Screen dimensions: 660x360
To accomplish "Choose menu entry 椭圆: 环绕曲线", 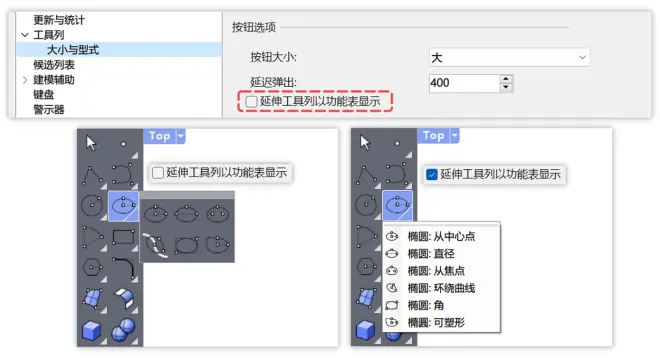I will [442, 288].
